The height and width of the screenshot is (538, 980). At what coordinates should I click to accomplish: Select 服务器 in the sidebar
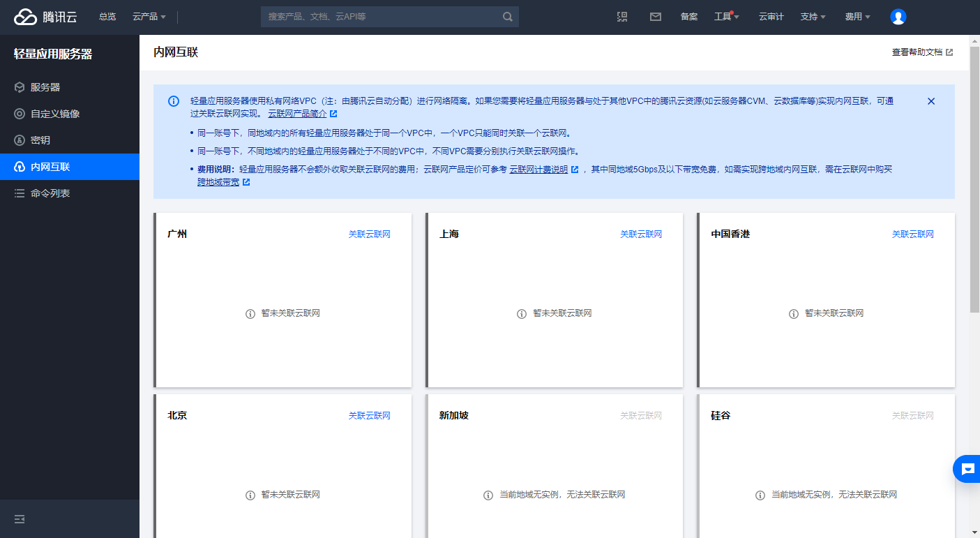click(45, 87)
